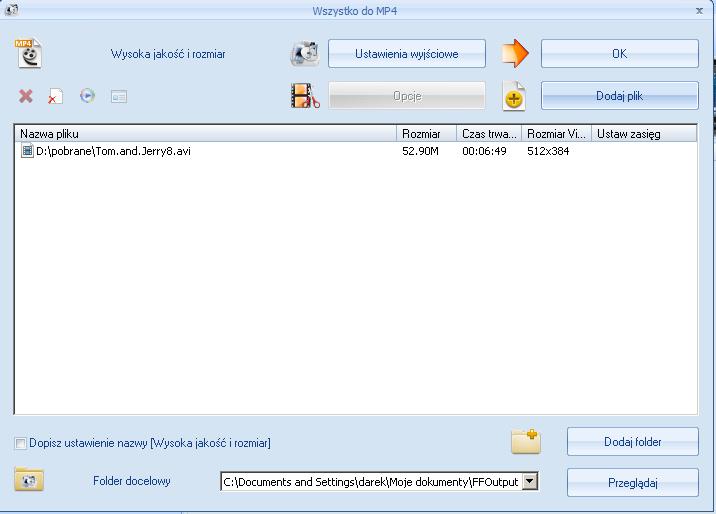The height and width of the screenshot is (514, 716).
Task: Click the orange arrow icon
Action: coord(515,53)
